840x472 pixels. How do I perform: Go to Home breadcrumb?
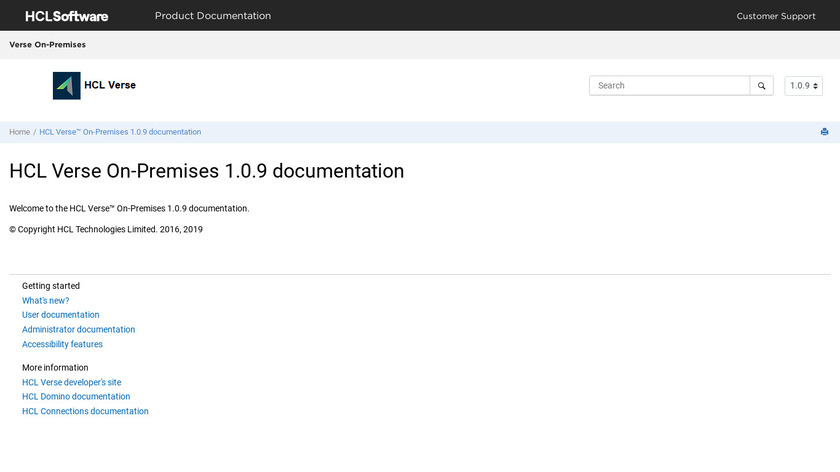[x=20, y=132]
